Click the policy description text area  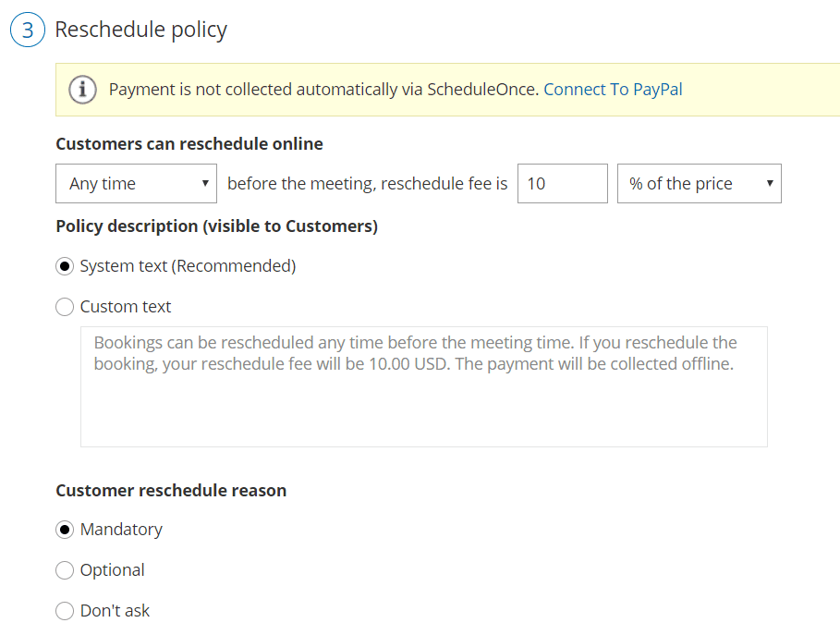(x=424, y=387)
